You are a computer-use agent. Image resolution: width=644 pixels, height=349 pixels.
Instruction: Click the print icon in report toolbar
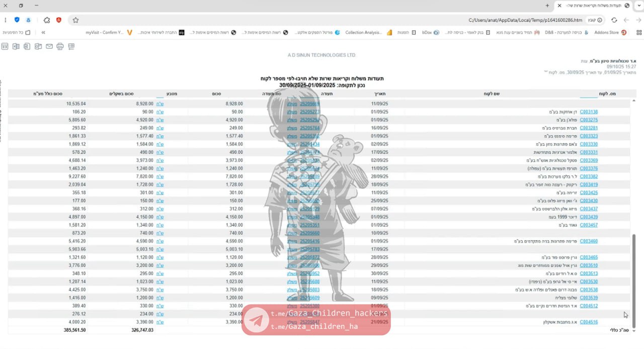[x=60, y=47]
